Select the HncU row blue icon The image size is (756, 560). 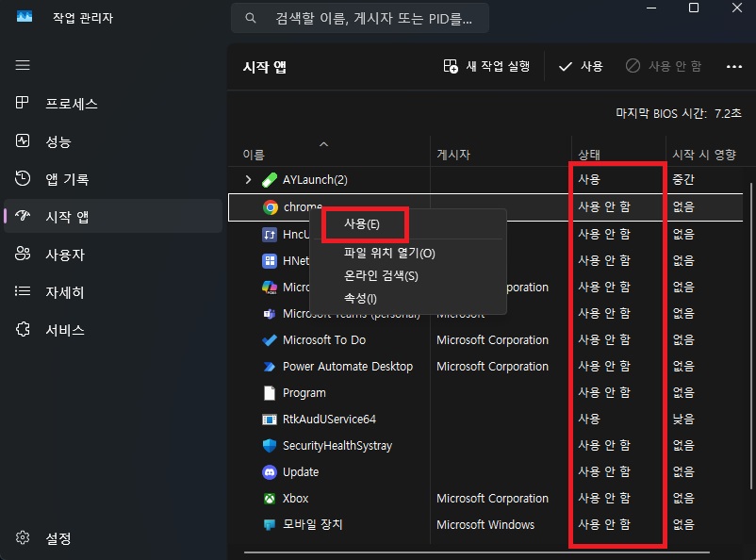point(270,235)
